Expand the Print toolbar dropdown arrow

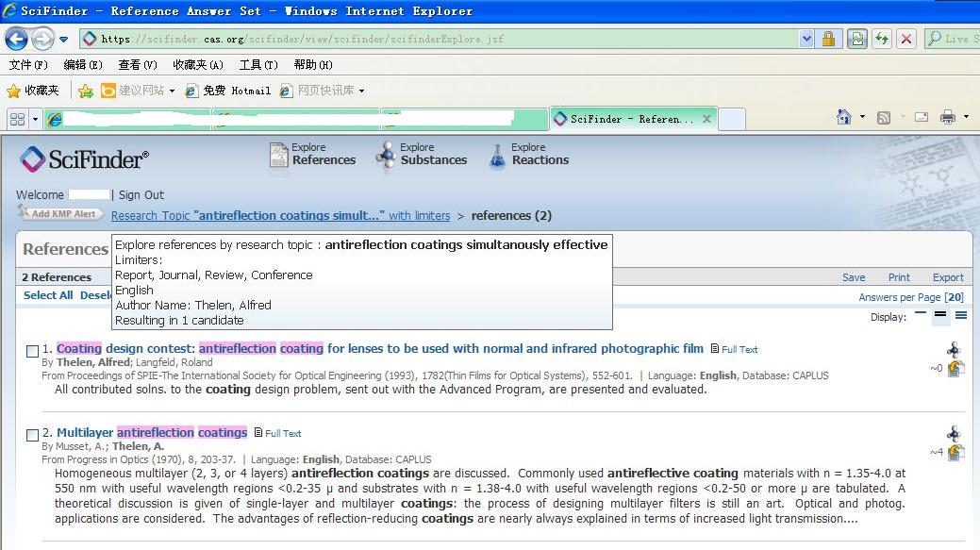(x=966, y=117)
